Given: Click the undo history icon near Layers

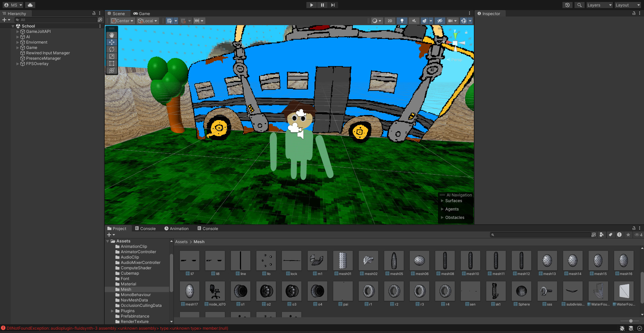Looking at the screenshot, I should click(567, 5).
